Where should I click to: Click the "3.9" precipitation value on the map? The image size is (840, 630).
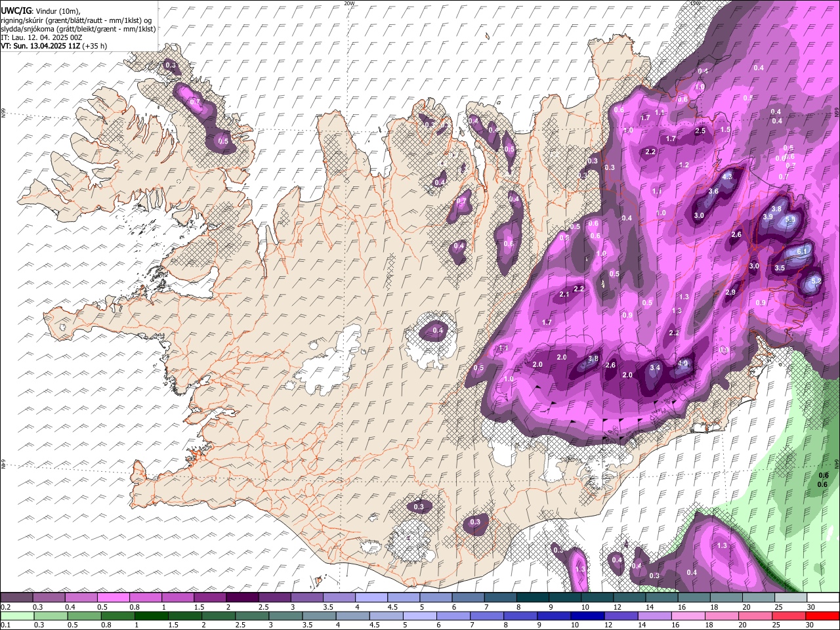(x=768, y=217)
